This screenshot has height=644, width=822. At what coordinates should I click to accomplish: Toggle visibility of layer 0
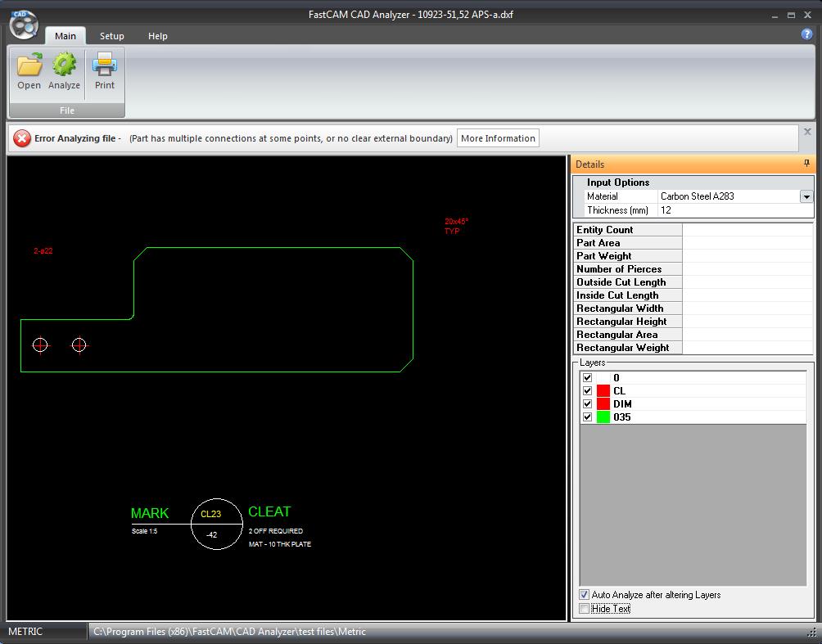tap(587, 377)
